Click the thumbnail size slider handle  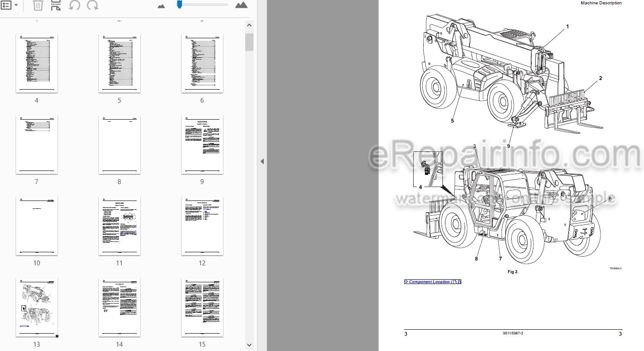click(179, 4)
